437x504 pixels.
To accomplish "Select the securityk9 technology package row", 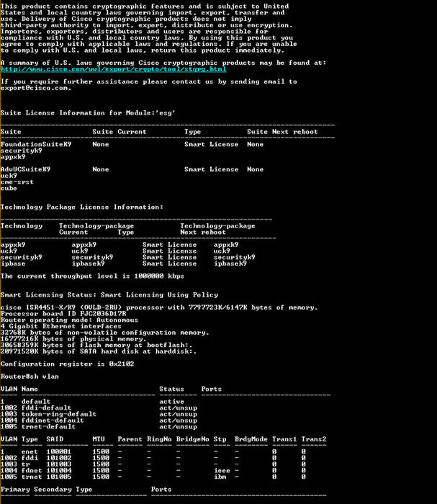I will coord(128,258).
